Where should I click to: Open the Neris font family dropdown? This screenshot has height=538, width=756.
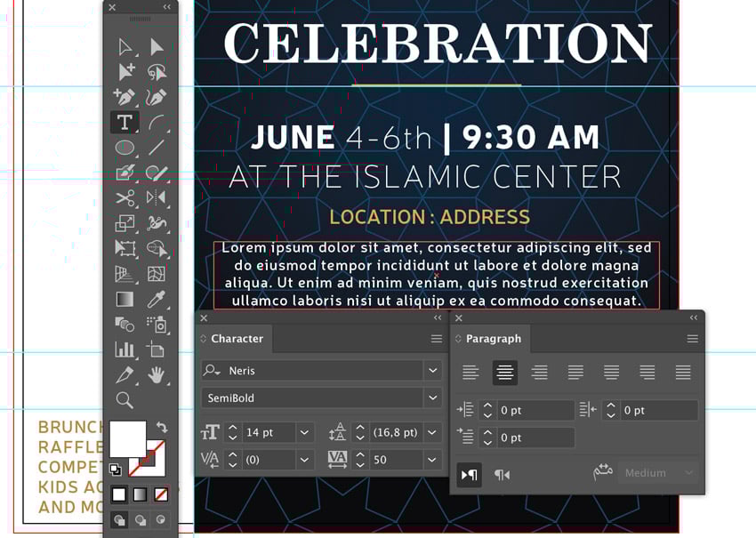click(432, 370)
